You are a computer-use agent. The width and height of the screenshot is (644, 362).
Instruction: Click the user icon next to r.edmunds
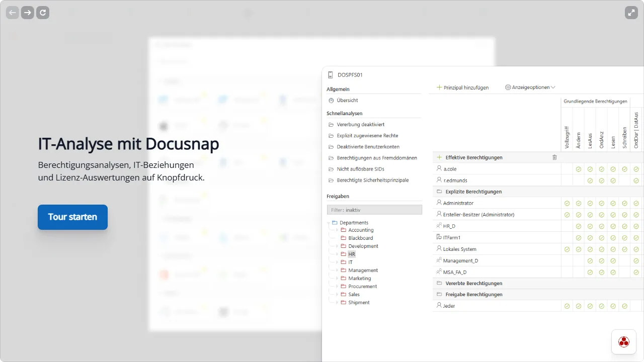pyautogui.click(x=439, y=180)
